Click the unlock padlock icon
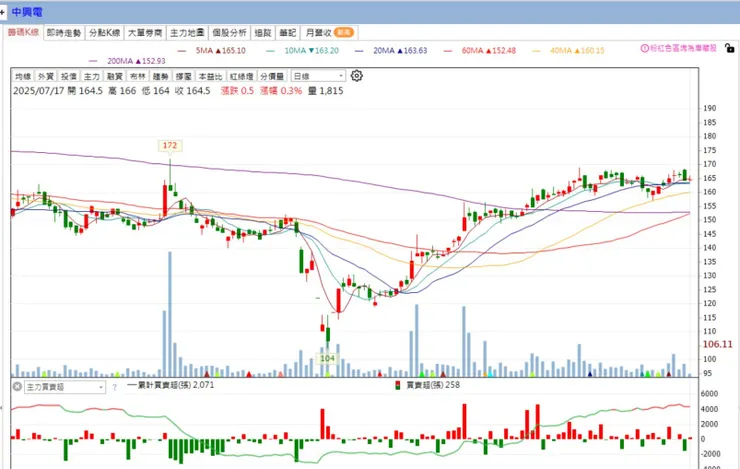This screenshot has height=469, width=740. click(x=729, y=48)
